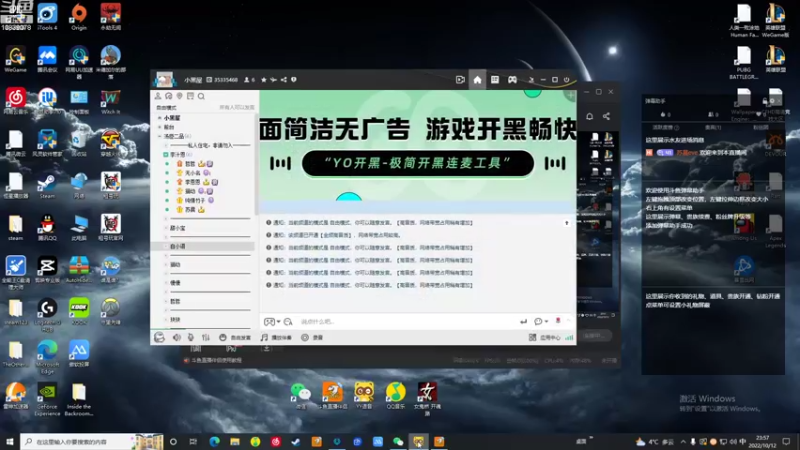Click the share icon in background window
The height and width of the screenshot is (450, 800).
coord(606,116)
